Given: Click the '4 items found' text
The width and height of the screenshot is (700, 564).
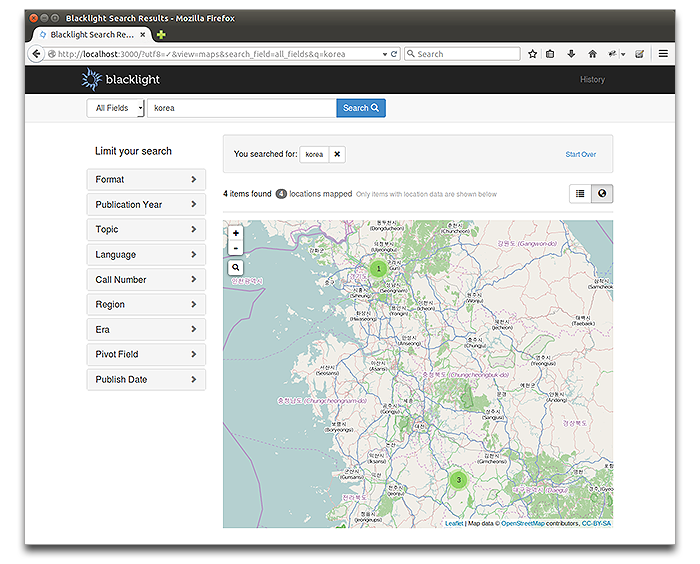Looking at the screenshot, I should tap(247, 194).
